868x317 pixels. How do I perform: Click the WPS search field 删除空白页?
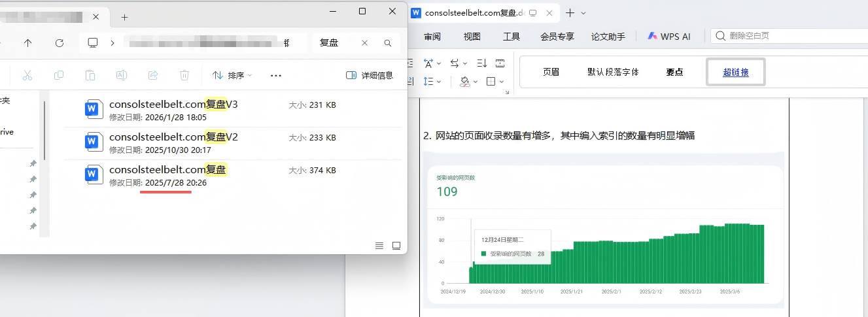[789, 36]
